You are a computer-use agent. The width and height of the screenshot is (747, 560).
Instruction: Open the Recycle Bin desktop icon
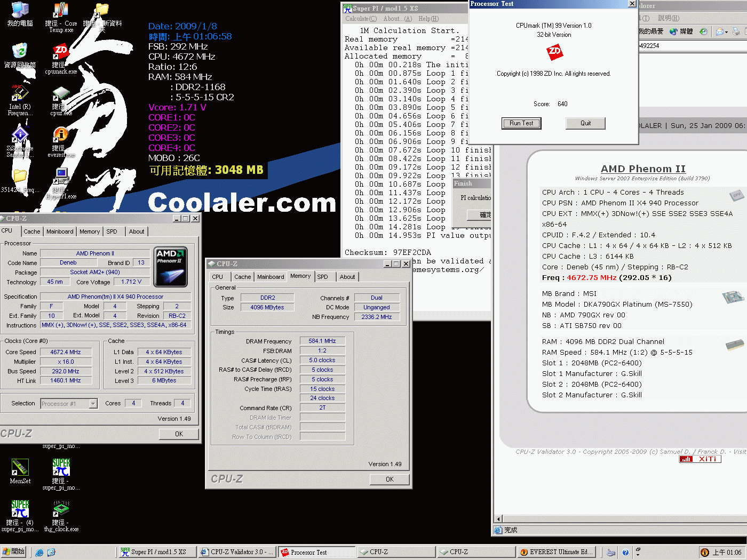click(x=20, y=52)
